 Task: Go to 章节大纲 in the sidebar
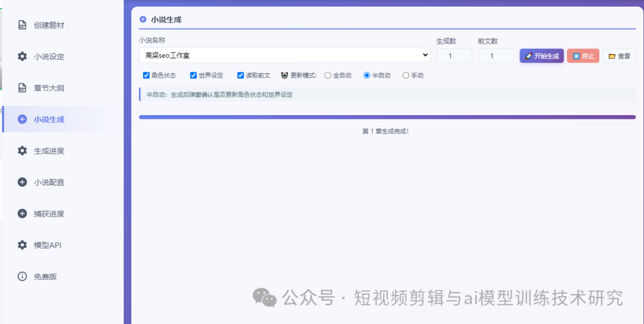coord(63,88)
